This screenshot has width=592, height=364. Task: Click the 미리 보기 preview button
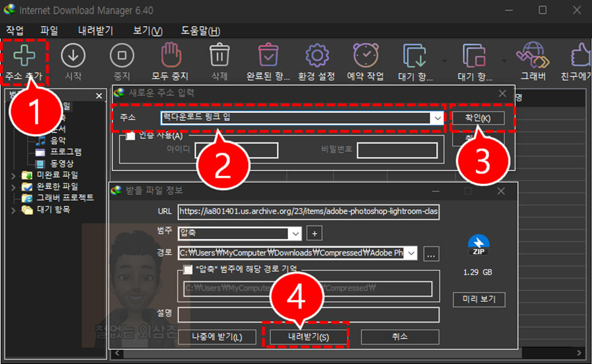pyautogui.click(x=479, y=299)
